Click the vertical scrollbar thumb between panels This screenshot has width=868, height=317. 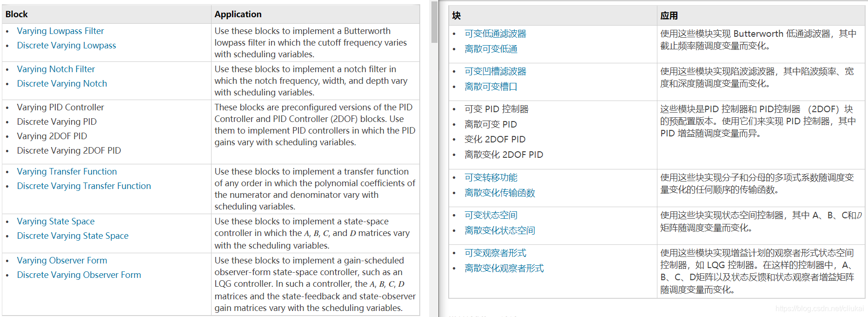[x=434, y=22]
